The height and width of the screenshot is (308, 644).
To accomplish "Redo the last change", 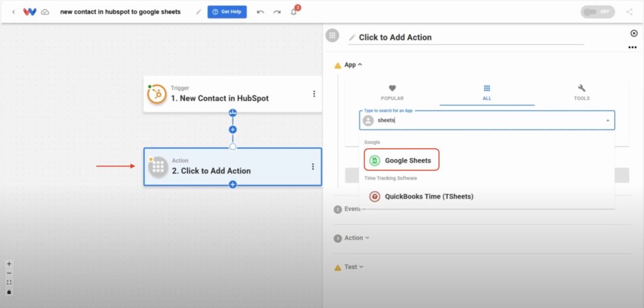I will (x=277, y=12).
